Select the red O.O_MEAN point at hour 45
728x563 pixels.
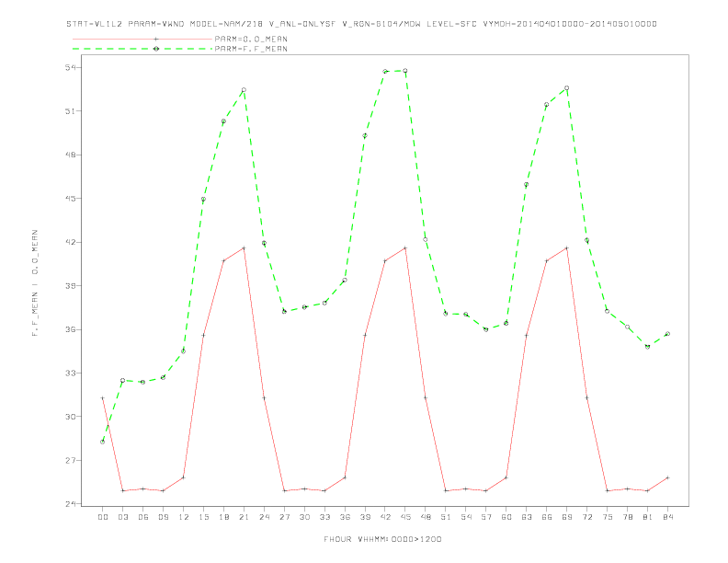pos(405,248)
